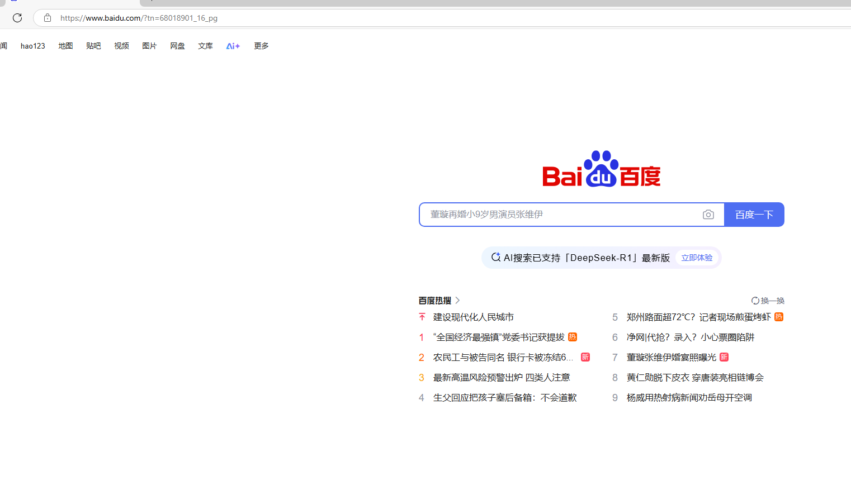
Task: Open the 更多 menu in top navigation
Action: coord(261,46)
